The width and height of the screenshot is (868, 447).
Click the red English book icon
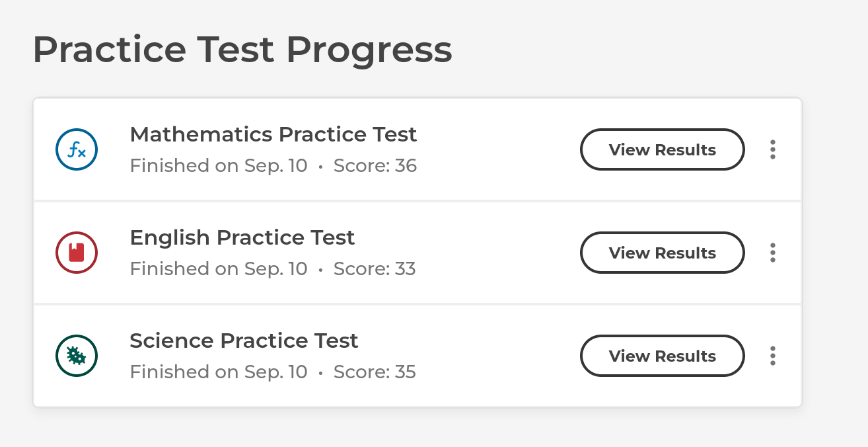click(x=77, y=253)
